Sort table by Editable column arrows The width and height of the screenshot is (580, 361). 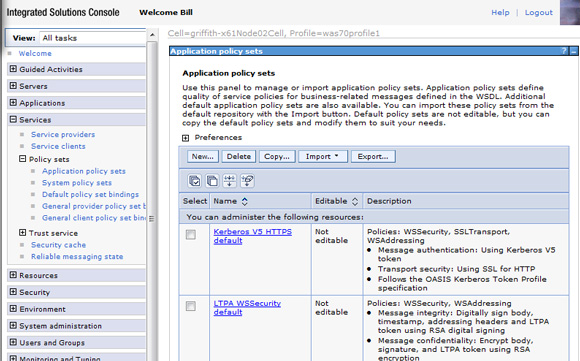(x=355, y=201)
